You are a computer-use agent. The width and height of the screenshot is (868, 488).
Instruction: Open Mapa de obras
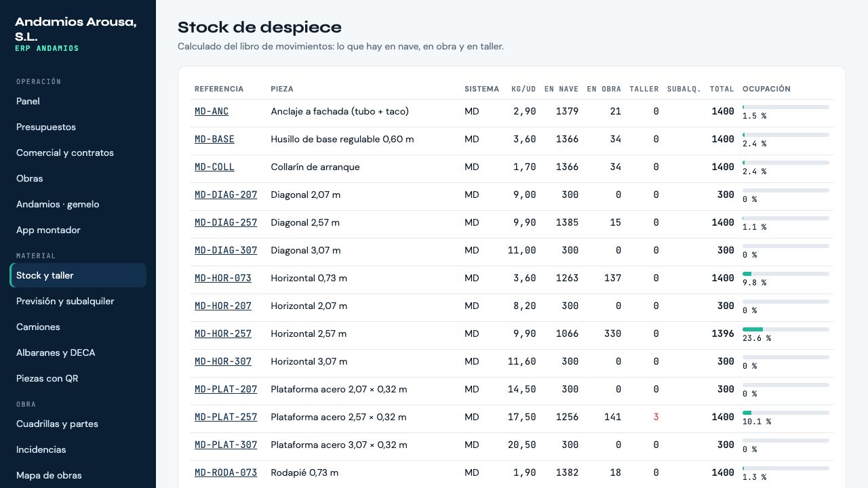click(78, 475)
